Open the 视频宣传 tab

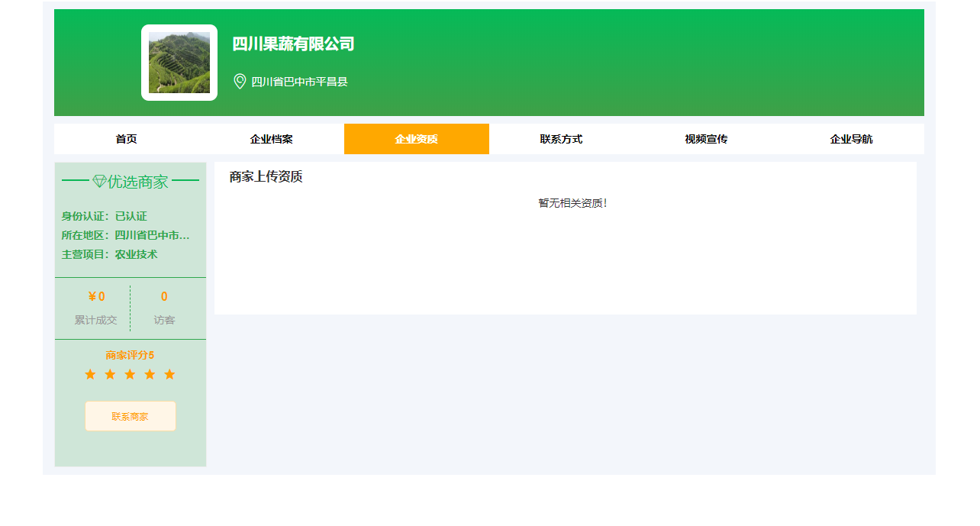[707, 139]
